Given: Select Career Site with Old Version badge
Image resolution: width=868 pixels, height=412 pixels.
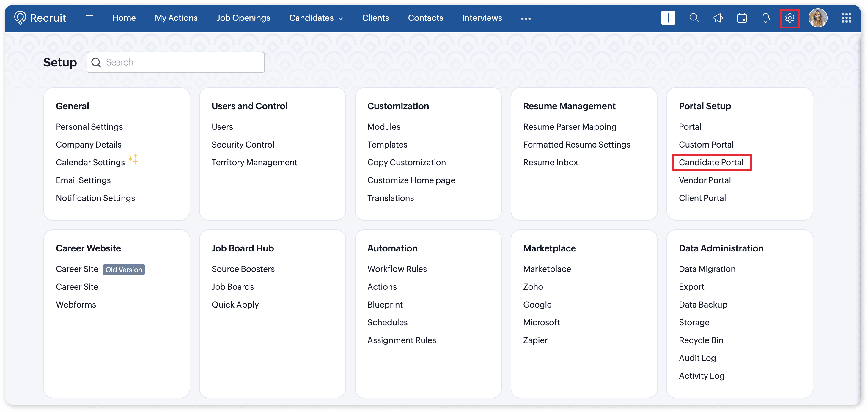Looking at the screenshot, I should [x=77, y=269].
